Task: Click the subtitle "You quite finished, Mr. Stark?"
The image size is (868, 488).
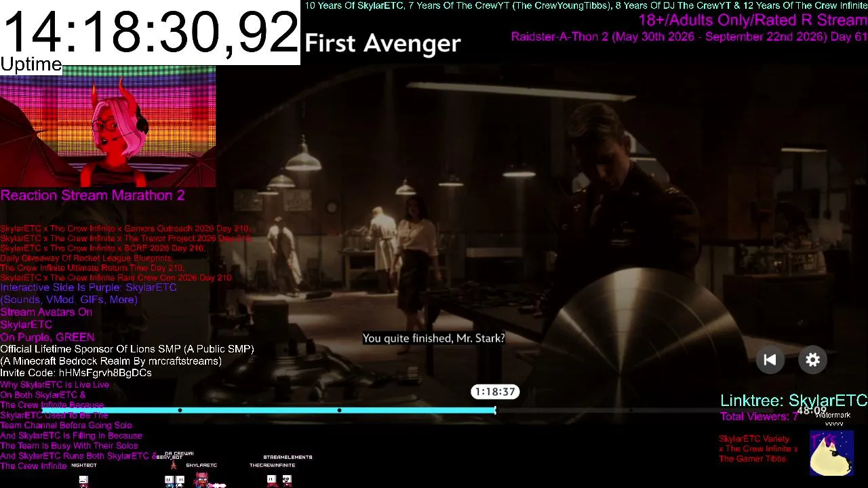Action: (434, 338)
